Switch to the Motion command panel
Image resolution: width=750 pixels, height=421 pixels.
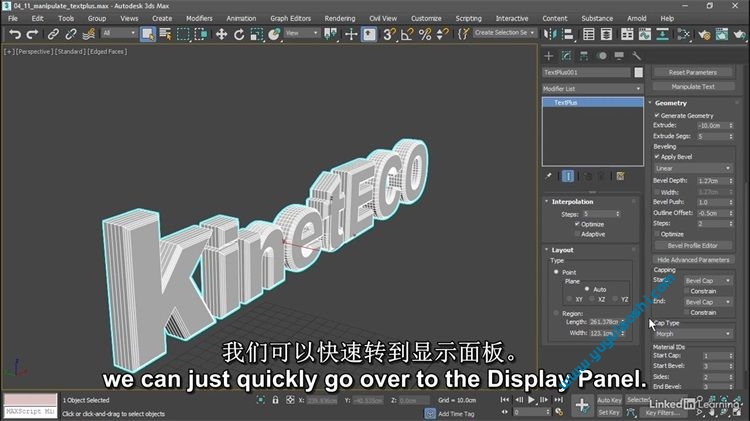(x=602, y=56)
